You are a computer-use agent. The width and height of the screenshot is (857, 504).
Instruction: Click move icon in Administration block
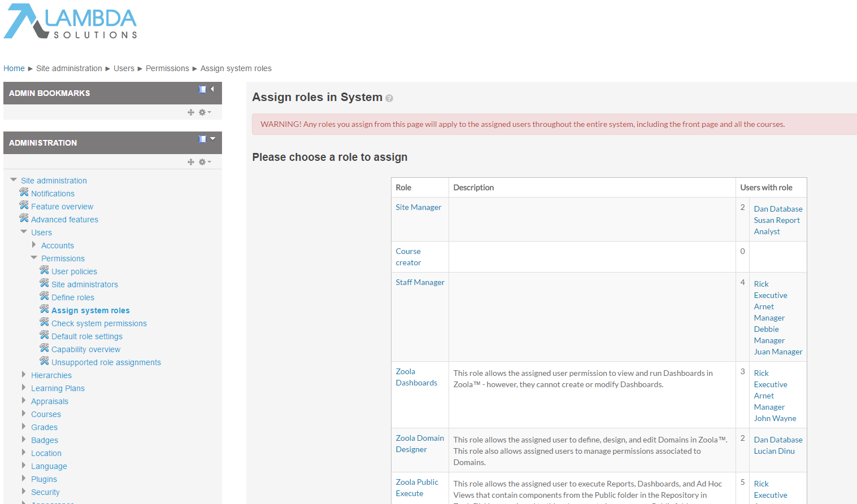click(191, 162)
